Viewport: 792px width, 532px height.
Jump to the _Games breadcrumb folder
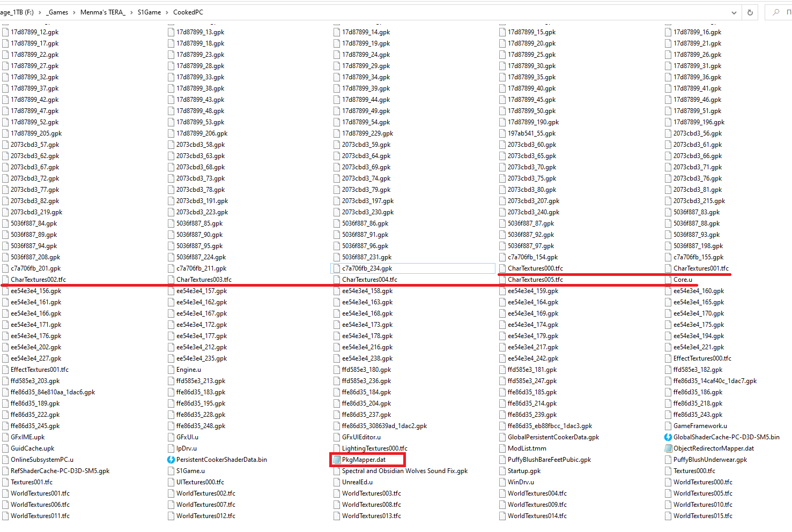coord(57,12)
